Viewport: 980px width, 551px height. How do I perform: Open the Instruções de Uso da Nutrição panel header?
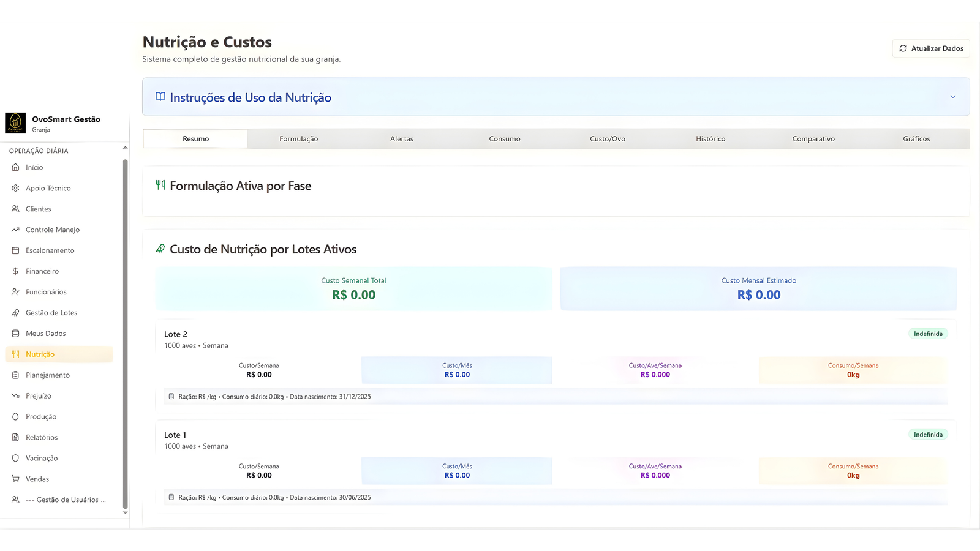[251, 97]
